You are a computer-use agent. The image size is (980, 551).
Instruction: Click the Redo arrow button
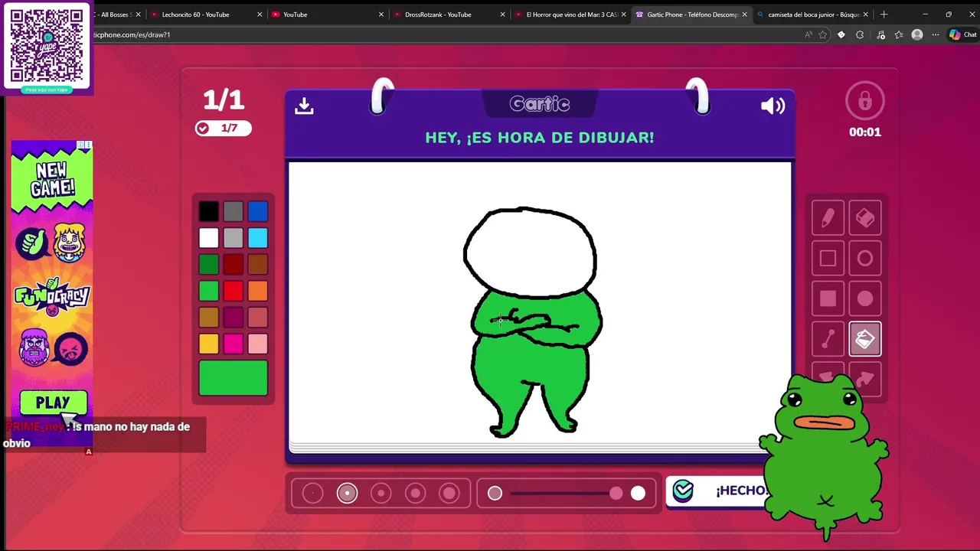[x=865, y=377]
